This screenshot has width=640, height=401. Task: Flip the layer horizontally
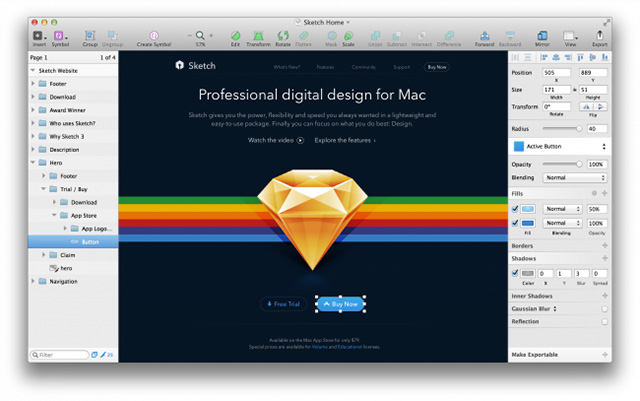pyautogui.click(x=586, y=107)
